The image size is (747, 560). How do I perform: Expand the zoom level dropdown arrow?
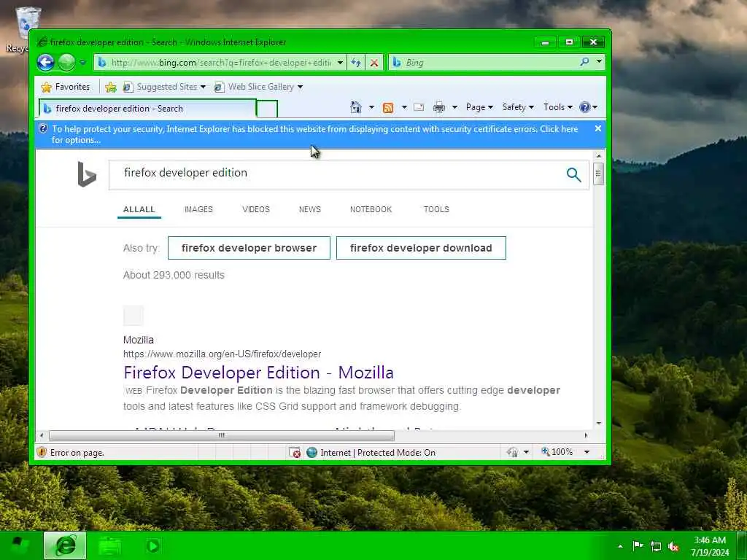[587, 452]
